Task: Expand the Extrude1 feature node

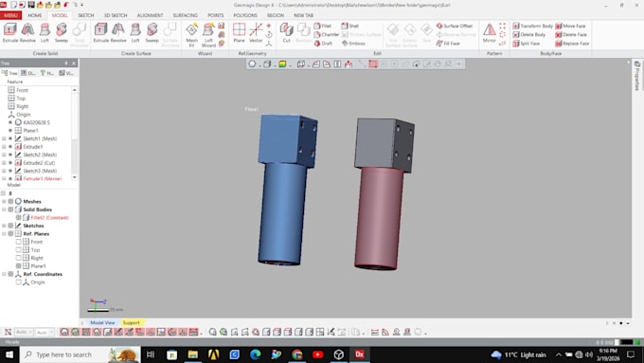Action: (x=4, y=147)
